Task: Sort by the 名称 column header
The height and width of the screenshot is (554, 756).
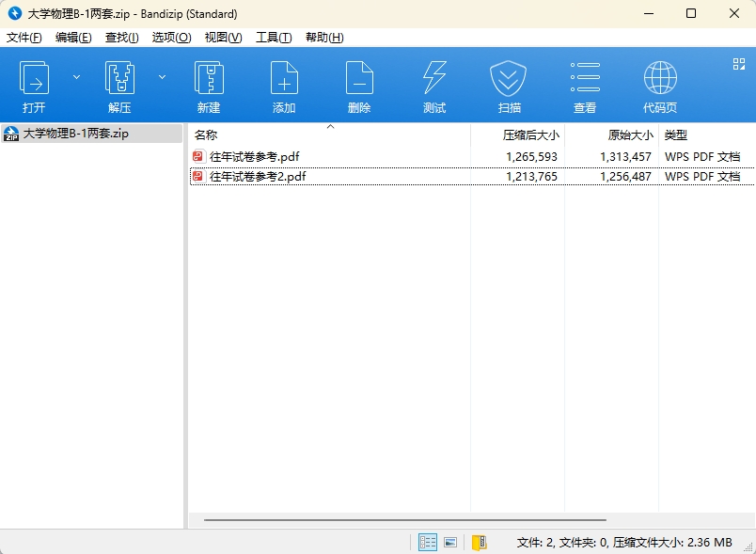Action: pyautogui.click(x=329, y=135)
